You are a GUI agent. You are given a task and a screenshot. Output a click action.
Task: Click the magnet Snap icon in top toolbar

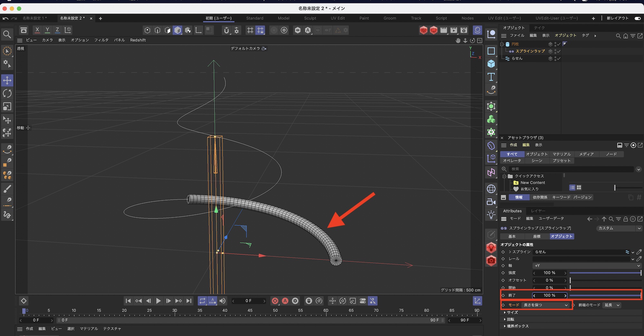pos(226,30)
